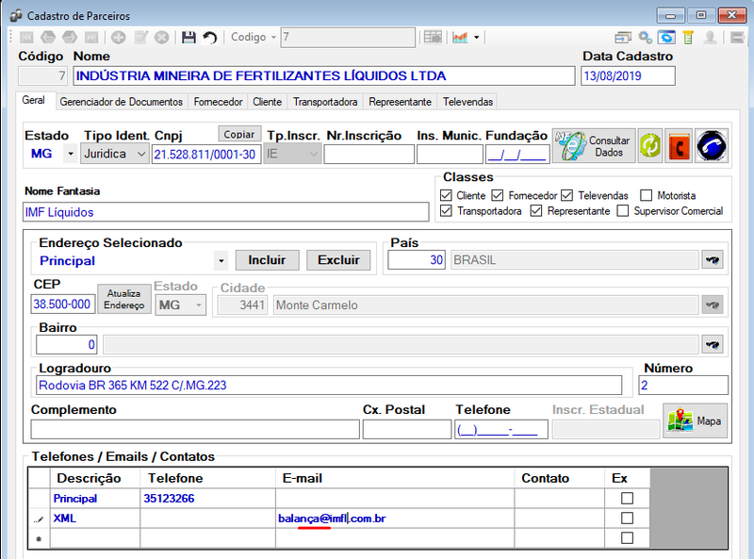This screenshot has width=754, height=560.
Task: Click the Logradouro input field
Action: coord(329,385)
